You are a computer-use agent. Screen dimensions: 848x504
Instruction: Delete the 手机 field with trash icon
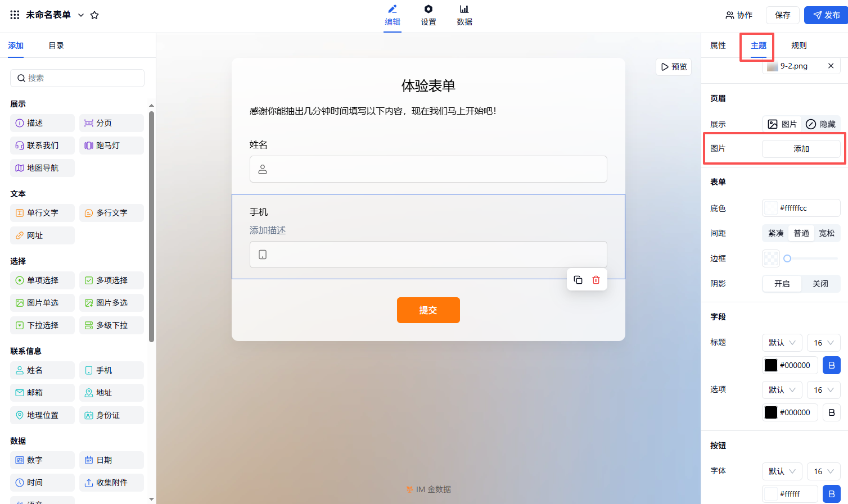click(x=596, y=280)
